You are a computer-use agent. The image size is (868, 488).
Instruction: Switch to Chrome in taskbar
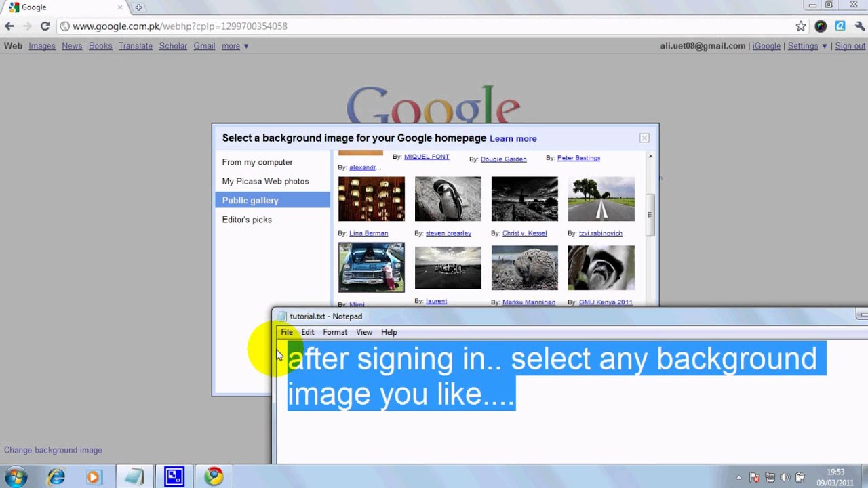pyautogui.click(x=214, y=477)
